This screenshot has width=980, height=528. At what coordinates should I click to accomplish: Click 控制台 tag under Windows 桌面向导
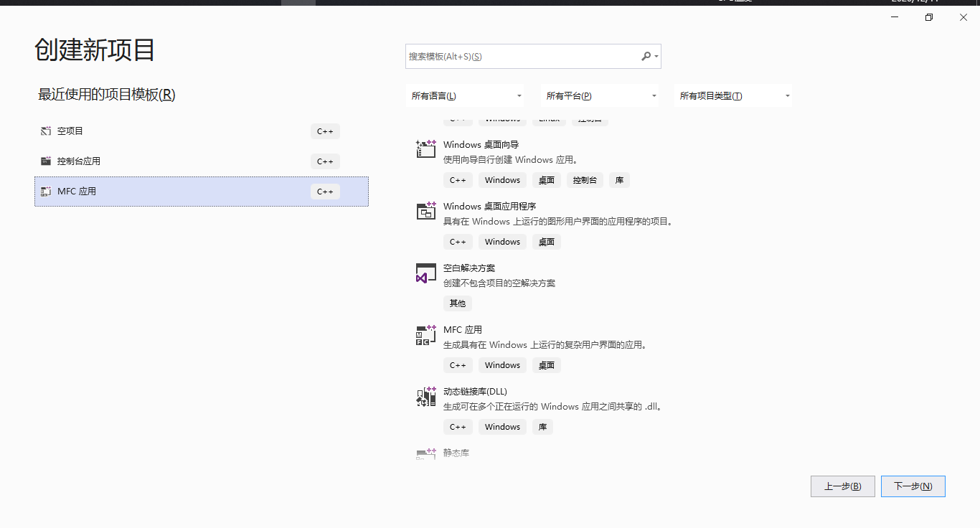(585, 180)
